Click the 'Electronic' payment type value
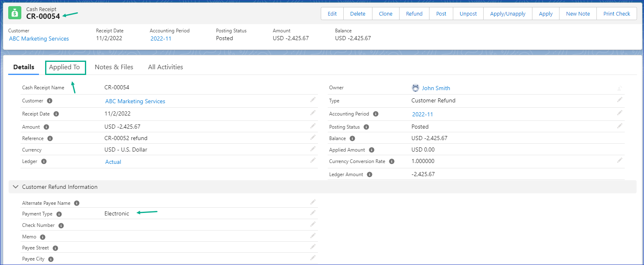 117,213
